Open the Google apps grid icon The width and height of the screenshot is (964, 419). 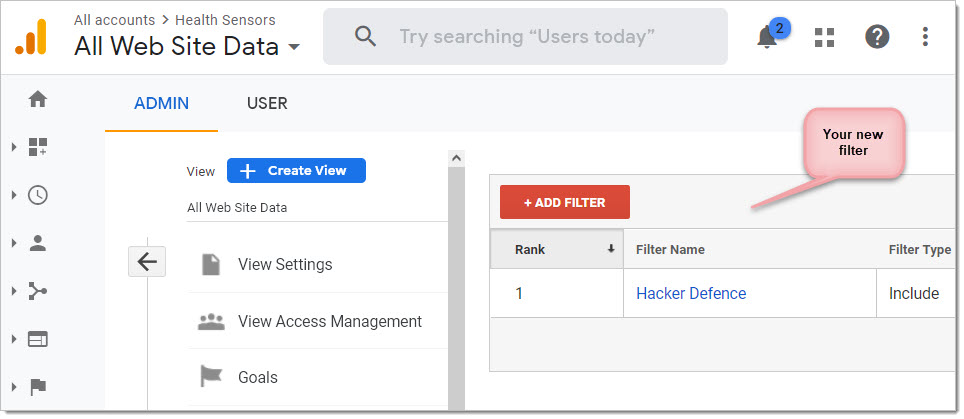[x=824, y=37]
